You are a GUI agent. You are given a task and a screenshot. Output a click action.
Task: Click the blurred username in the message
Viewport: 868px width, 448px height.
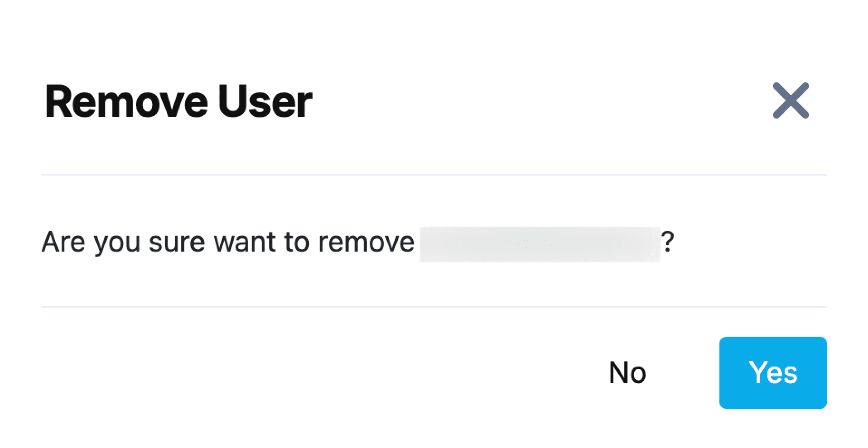540,244
